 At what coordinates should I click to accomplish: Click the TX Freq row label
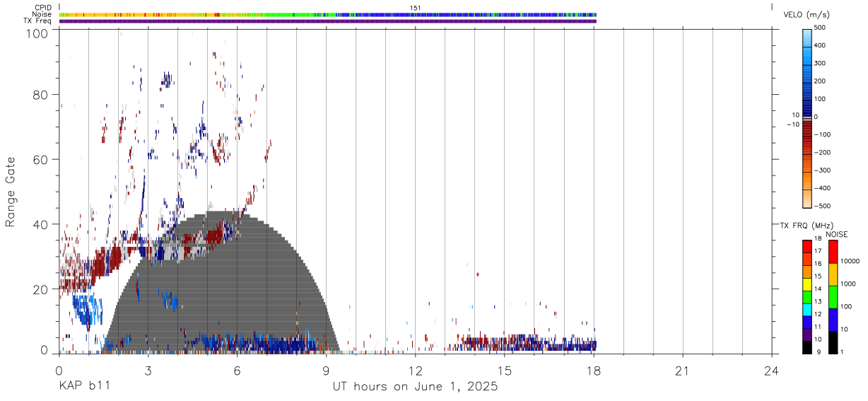(x=38, y=21)
